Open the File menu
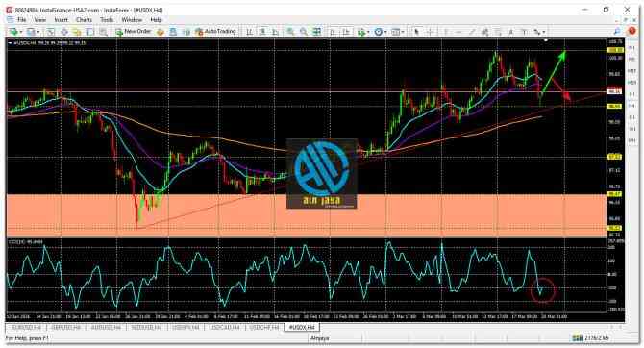 tap(21, 20)
